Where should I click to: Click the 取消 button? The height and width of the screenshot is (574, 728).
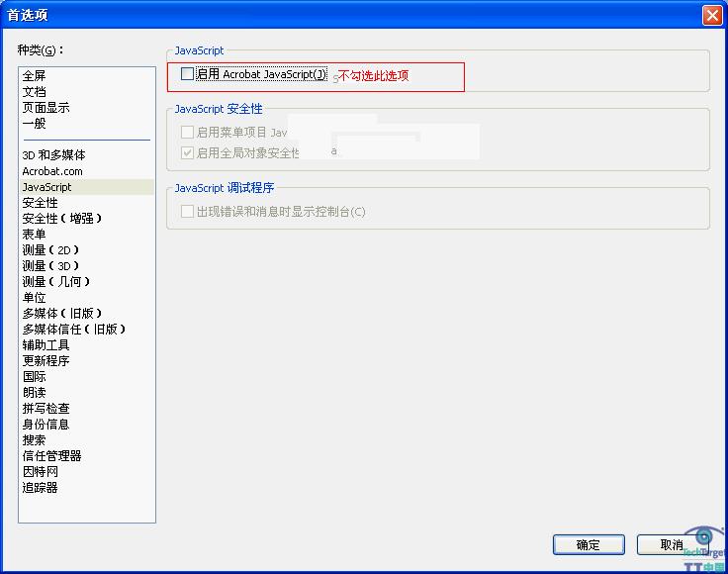point(671,544)
